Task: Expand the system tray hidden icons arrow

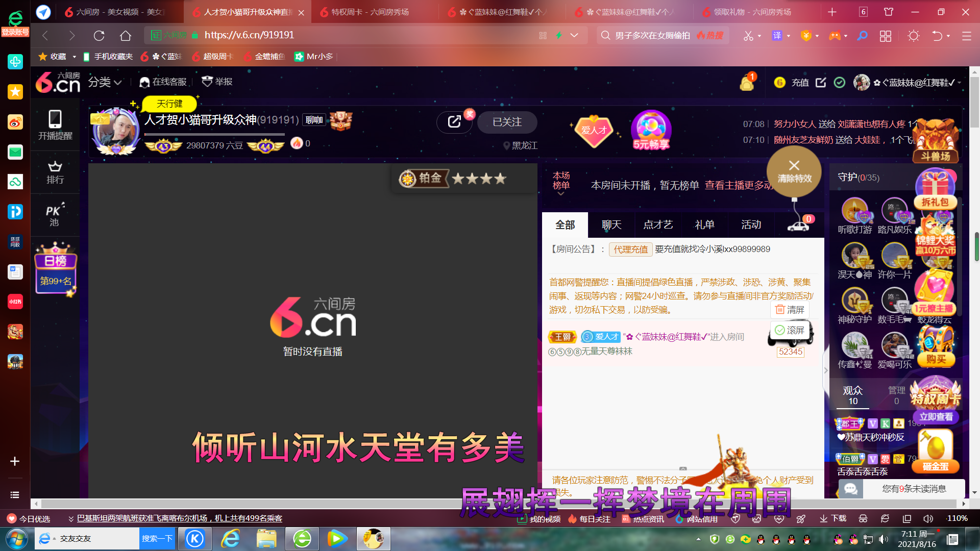Action: (698, 539)
